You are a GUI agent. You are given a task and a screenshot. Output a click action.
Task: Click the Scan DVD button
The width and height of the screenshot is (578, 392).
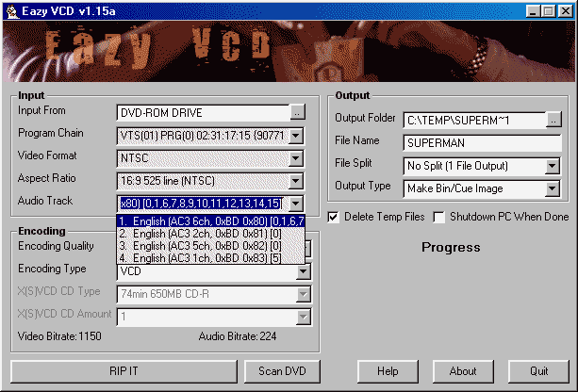(281, 370)
